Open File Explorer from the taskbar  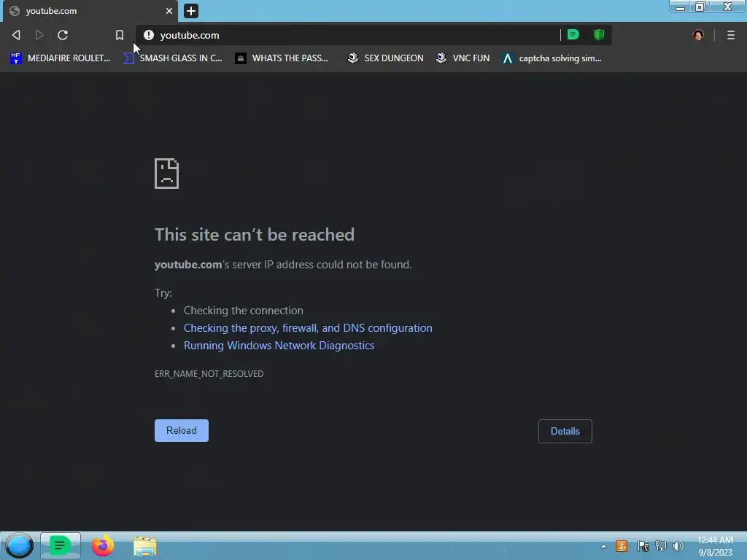point(145,546)
